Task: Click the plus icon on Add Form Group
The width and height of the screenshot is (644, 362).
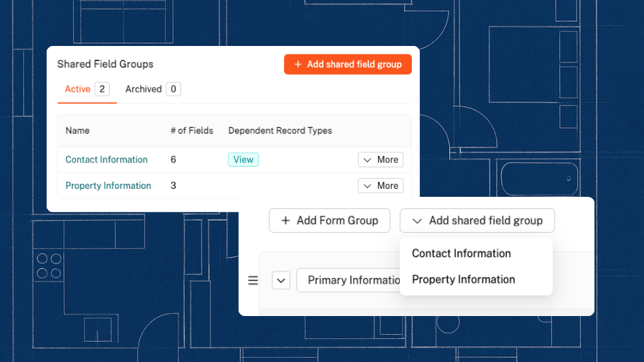Action: [x=285, y=221]
